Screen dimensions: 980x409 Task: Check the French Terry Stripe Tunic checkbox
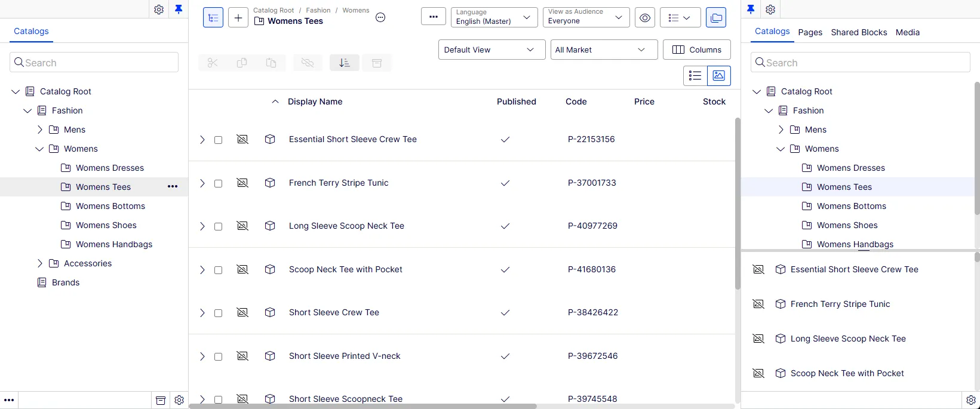(x=219, y=183)
